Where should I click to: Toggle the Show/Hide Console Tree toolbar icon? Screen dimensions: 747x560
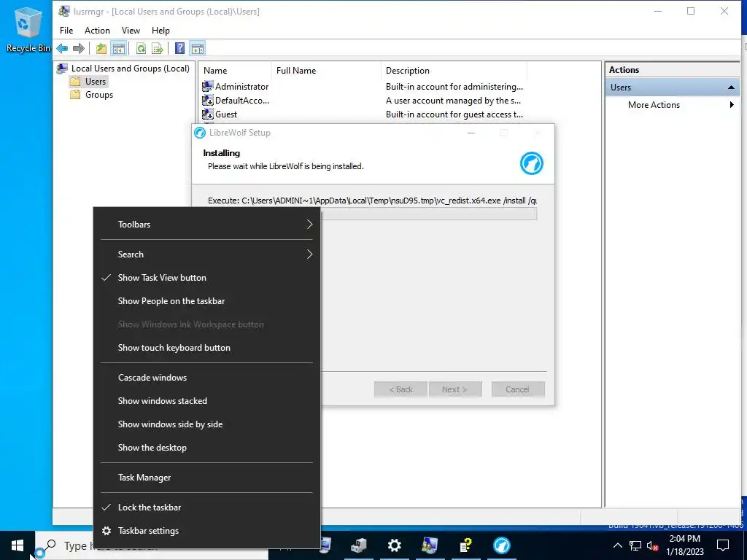tap(118, 48)
